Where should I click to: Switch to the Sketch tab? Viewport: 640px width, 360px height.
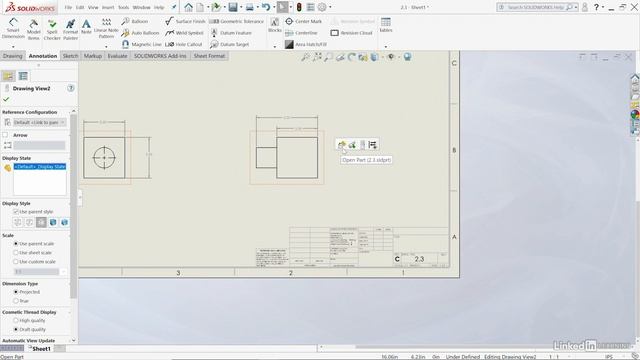coord(70,56)
